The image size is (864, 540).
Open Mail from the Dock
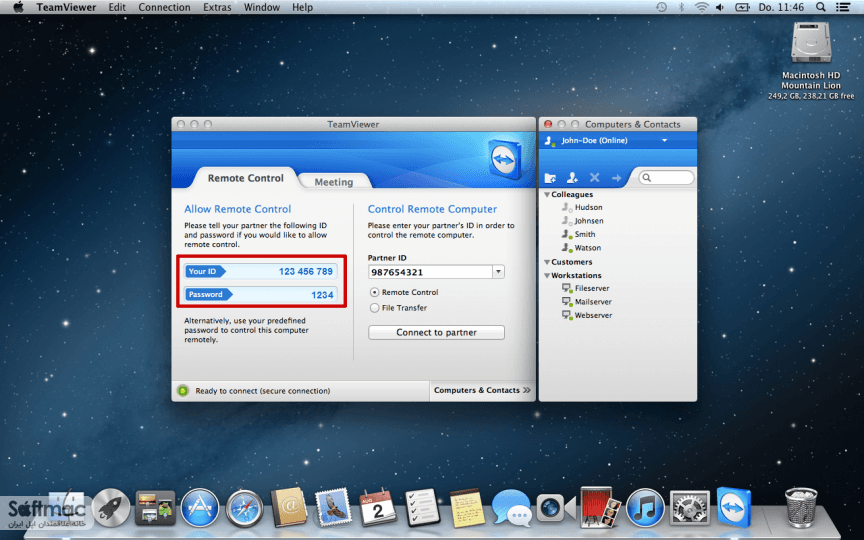(333, 507)
